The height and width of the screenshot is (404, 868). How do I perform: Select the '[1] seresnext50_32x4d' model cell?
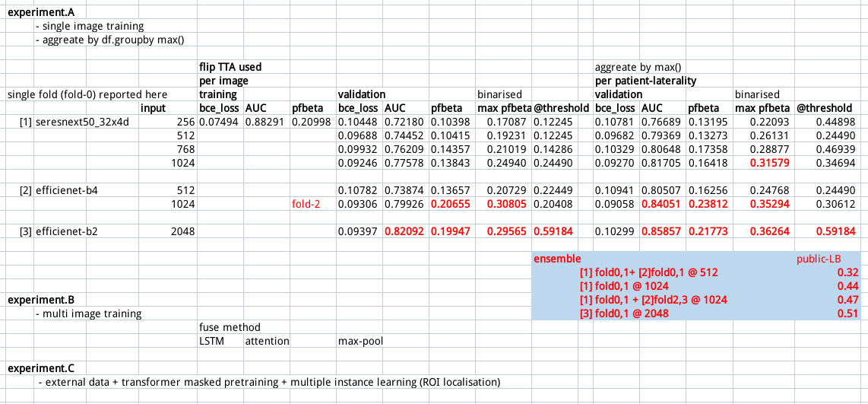point(74,122)
